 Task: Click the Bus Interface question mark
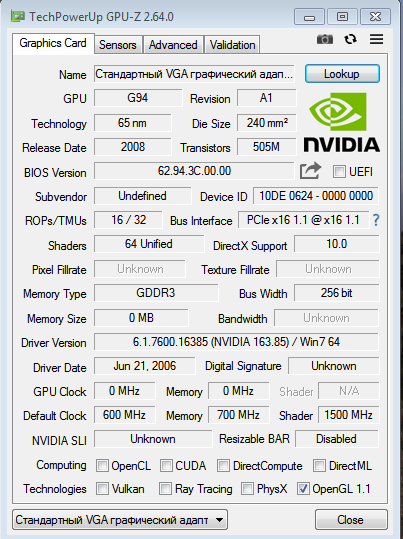[x=376, y=220]
